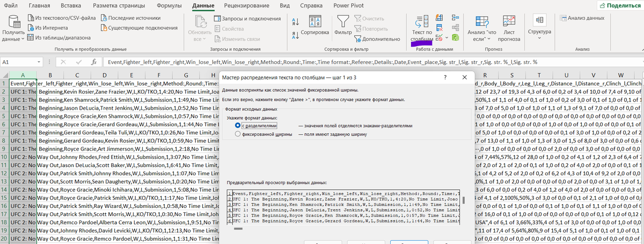
Task: Select column B header
Action: click(x=50, y=75)
